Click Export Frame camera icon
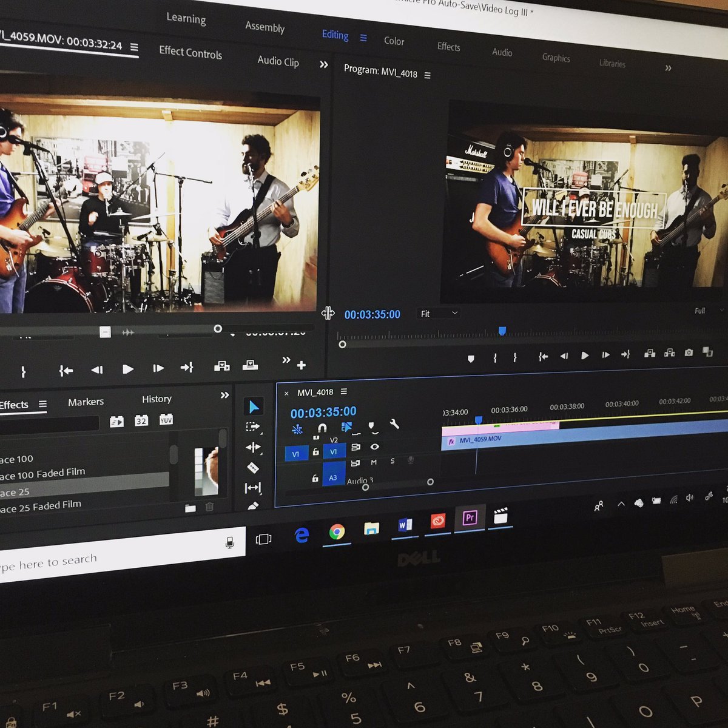The height and width of the screenshot is (728, 728). [x=689, y=352]
